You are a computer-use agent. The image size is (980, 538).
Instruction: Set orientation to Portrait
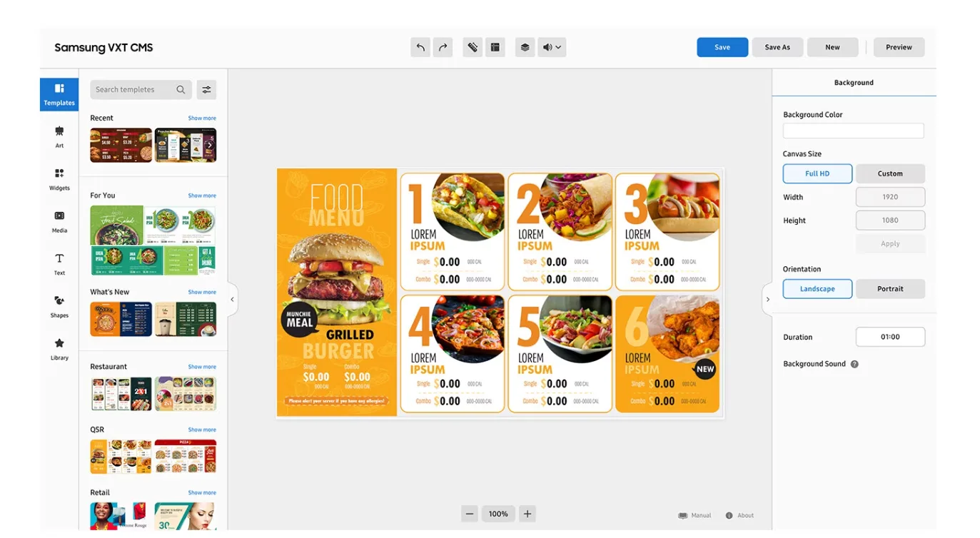(x=890, y=289)
